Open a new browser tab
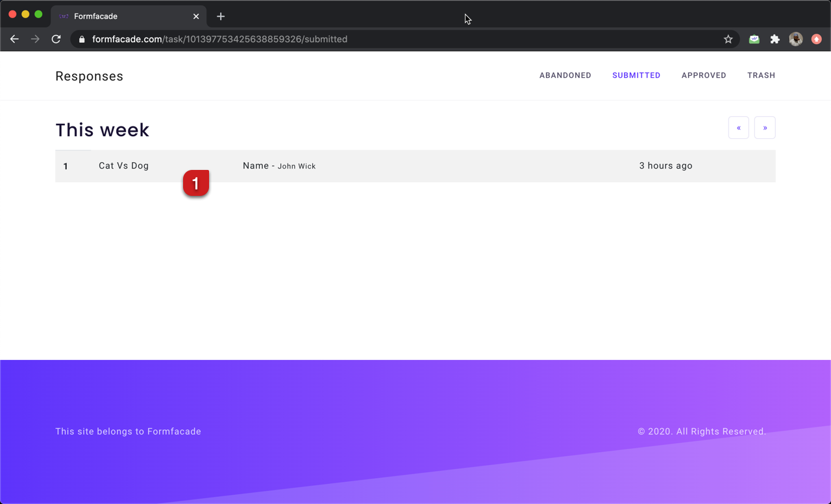This screenshot has width=831, height=504. (221, 16)
